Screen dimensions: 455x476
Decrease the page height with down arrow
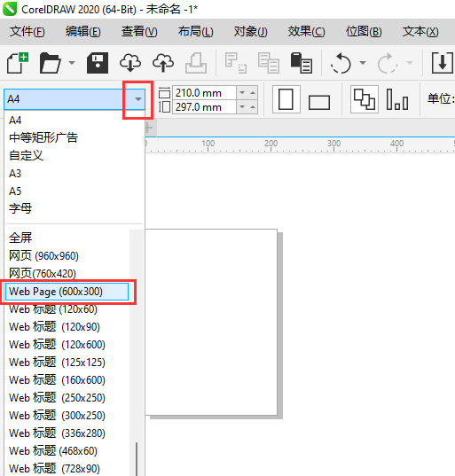tap(242, 107)
